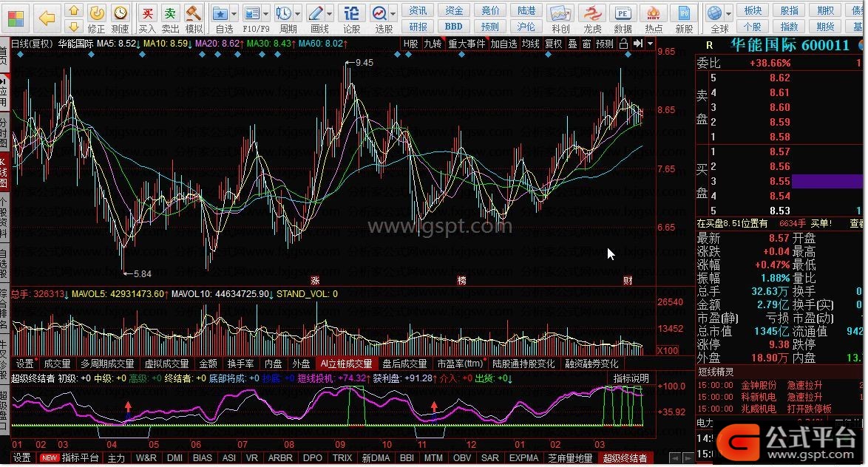
Task: Select the AI立桩成交量 tab
Action: [x=346, y=364]
